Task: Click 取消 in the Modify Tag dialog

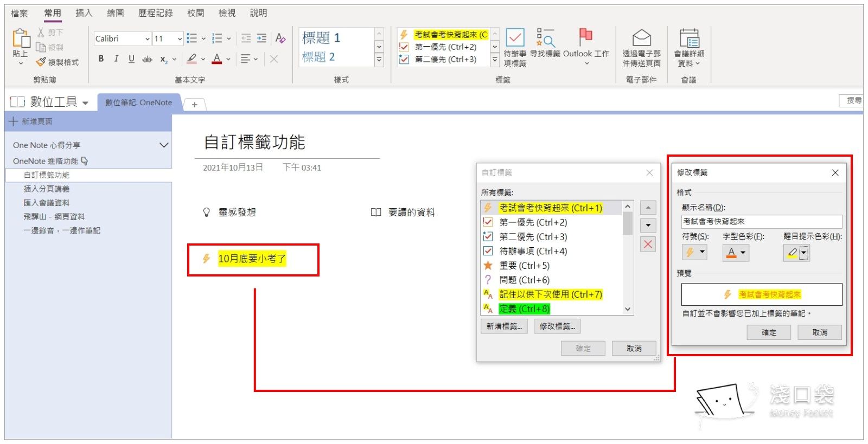Action: coord(820,333)
